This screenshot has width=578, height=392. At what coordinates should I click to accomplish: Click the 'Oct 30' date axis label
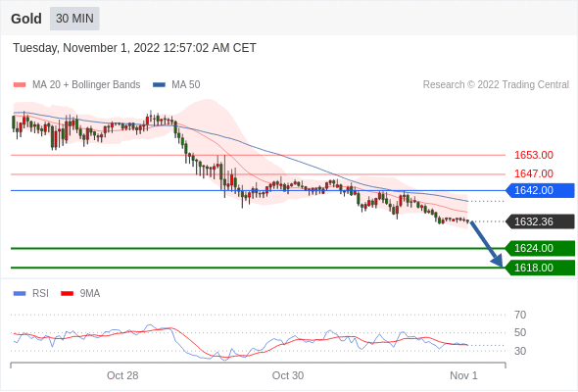[288, 375]
